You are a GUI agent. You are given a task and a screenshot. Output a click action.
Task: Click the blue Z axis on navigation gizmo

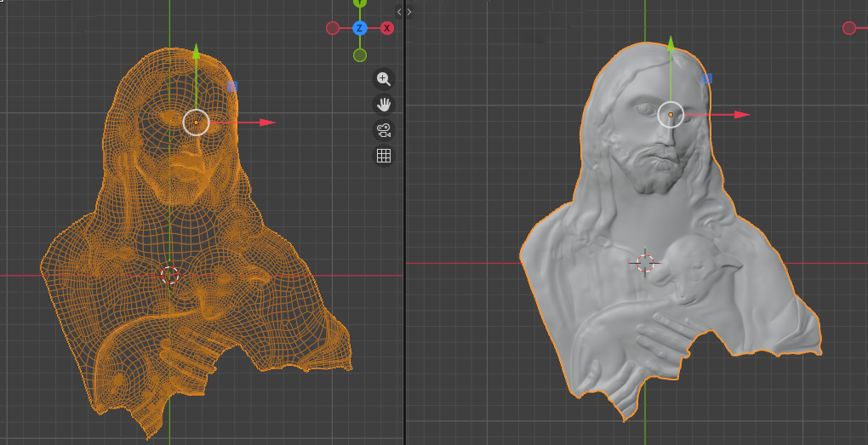(360, 28)
